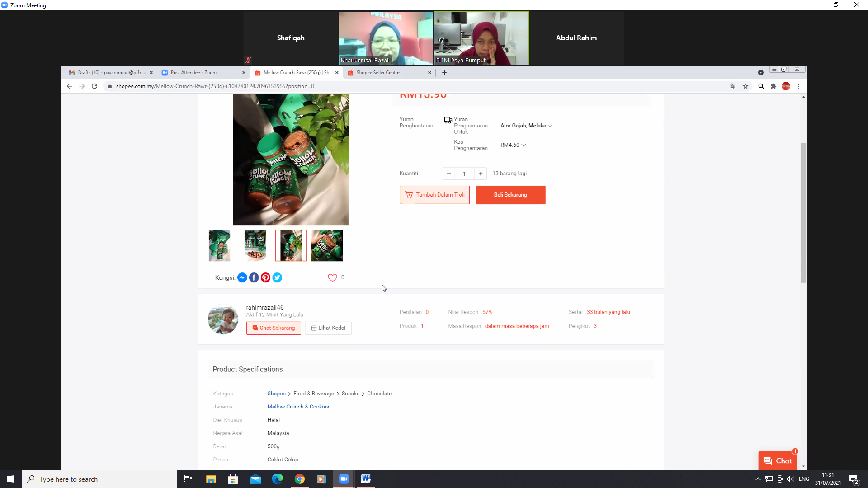Viewport: 868px width, 488px height.
Task: Open Chocolate category link
Action: point(379,394)
